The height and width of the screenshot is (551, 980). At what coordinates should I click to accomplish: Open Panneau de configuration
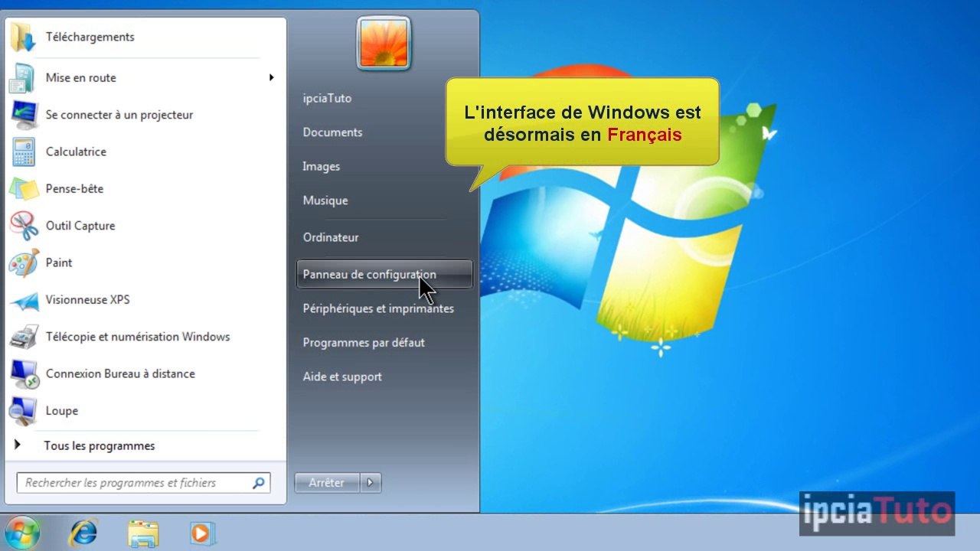[384, 275]
